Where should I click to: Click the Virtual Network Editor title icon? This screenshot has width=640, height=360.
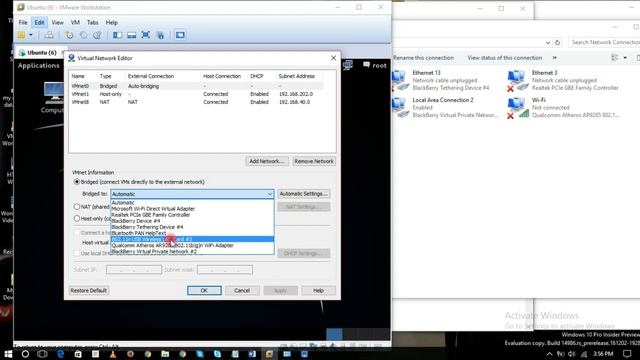(x=71, y=58)
